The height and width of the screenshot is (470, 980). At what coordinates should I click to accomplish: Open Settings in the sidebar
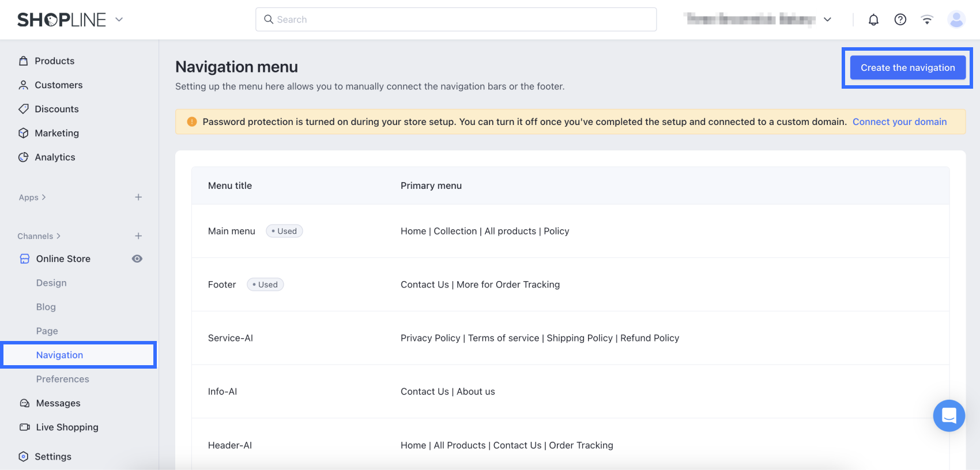(53, 457)
